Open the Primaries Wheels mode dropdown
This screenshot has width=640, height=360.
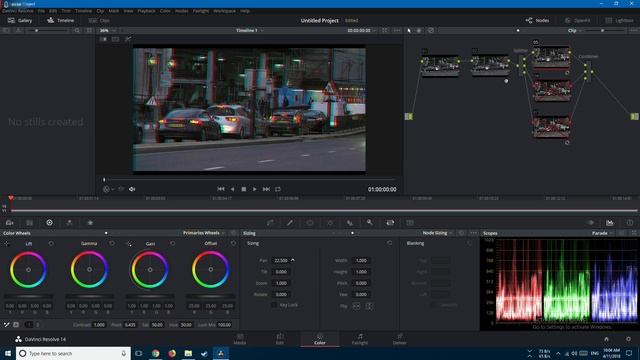[204, 233]
